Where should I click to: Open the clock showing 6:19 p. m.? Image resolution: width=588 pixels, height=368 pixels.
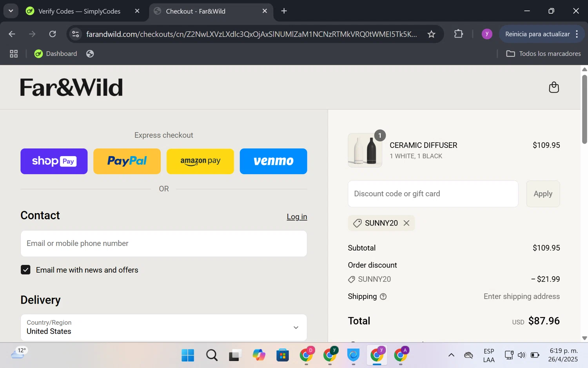pos(563,355)
